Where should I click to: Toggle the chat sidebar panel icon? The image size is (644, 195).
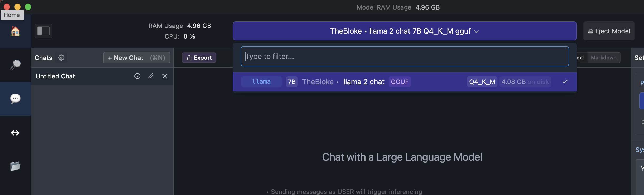(x=44, y=31)
